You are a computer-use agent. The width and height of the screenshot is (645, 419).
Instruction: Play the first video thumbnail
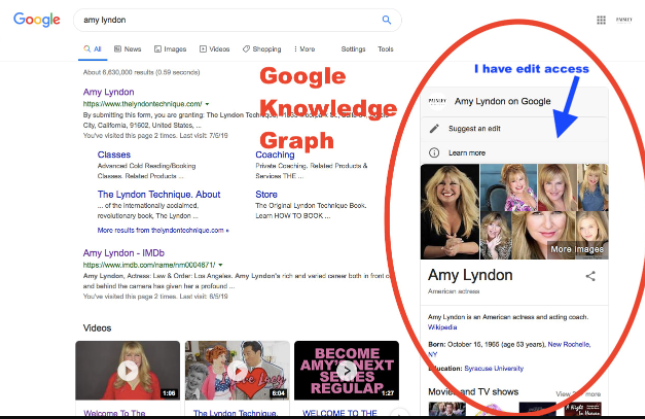point(128,371)
